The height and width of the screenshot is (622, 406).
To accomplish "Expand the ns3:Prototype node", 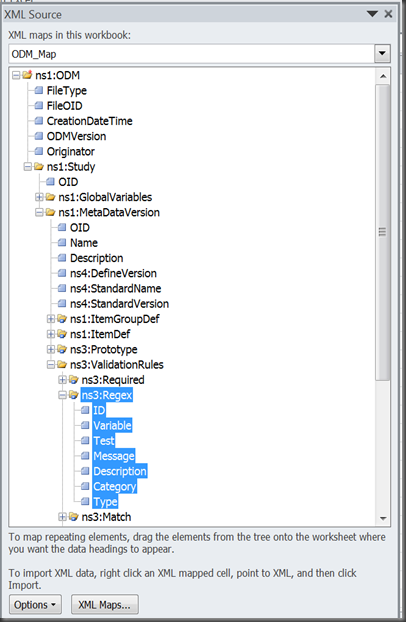I will (50, 349).
